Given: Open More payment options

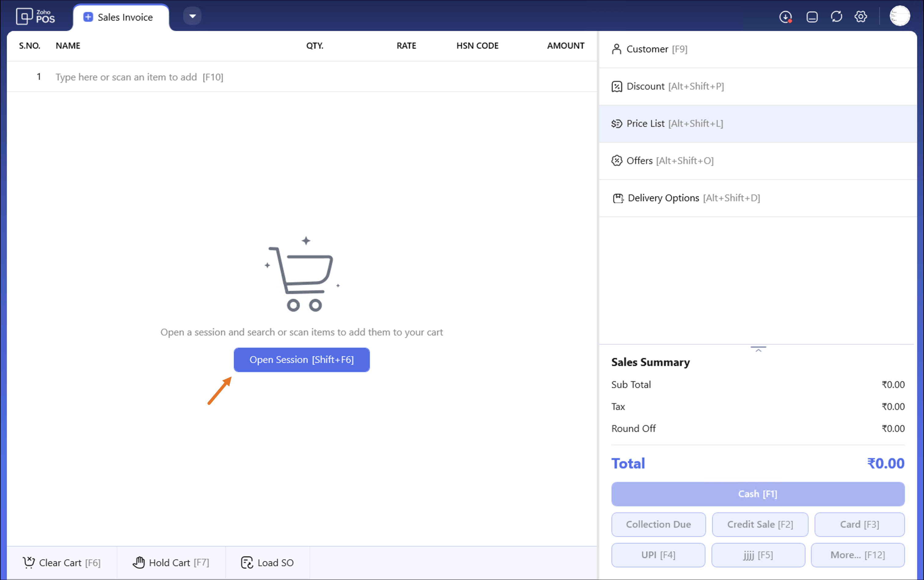Looking at the screenshot, I should point(857,555).
